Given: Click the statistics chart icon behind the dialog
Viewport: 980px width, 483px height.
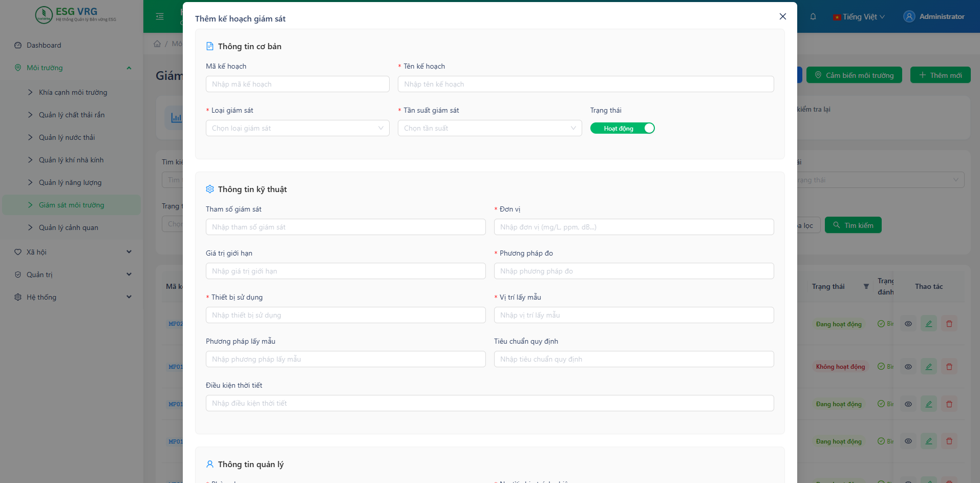Looking at the screenshot, I should [175, 118].
